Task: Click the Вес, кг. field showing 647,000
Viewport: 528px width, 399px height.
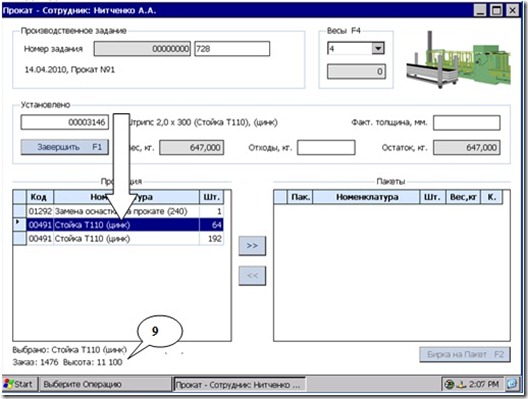Action: click(192, 148)
